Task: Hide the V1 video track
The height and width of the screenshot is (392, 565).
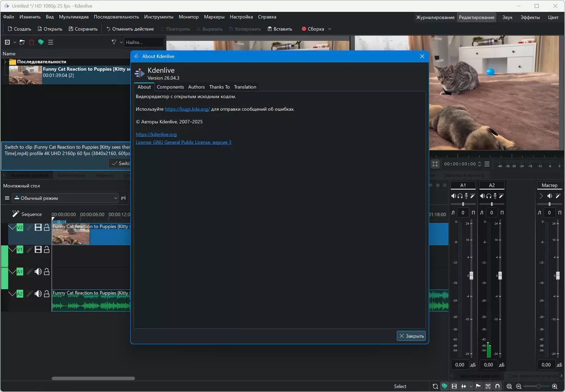Action: pyautogui.click(x=38, y=250)
